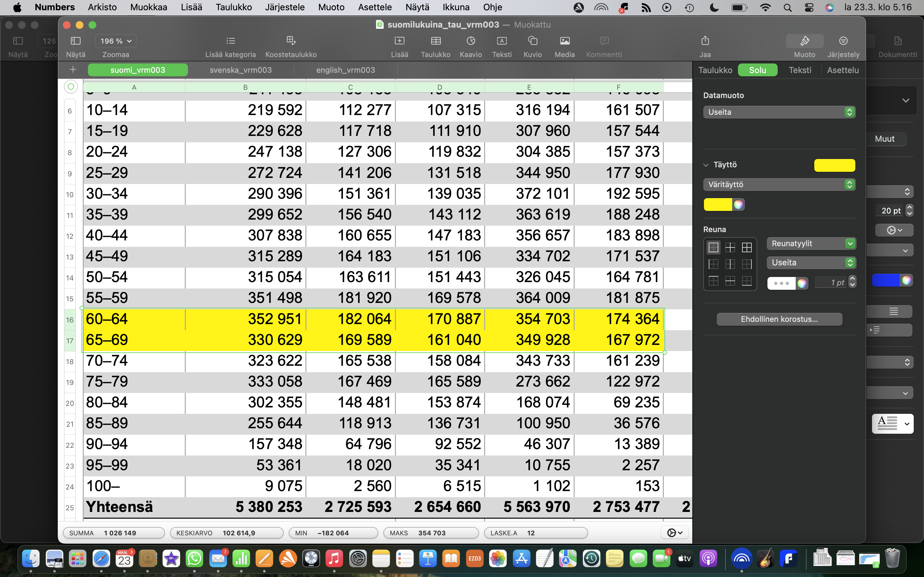This screenshot has height=577, width=924.
Task: Click the Media toolbar icon
Action: coord(564,41)
